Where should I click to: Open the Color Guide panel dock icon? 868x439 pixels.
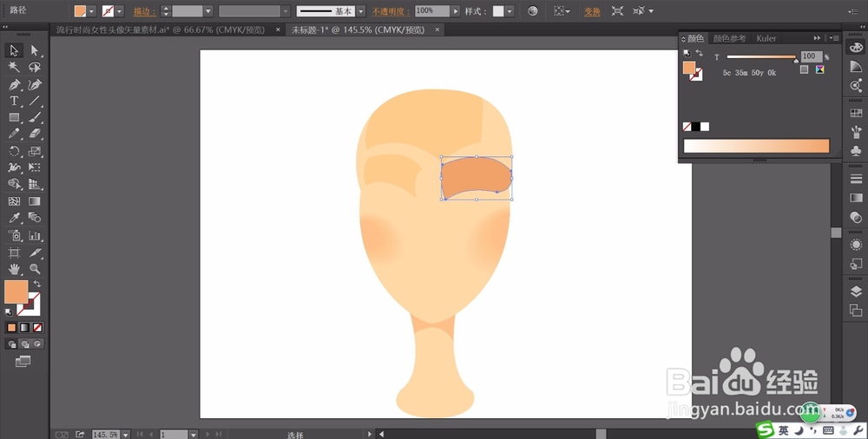pos(856,67)
